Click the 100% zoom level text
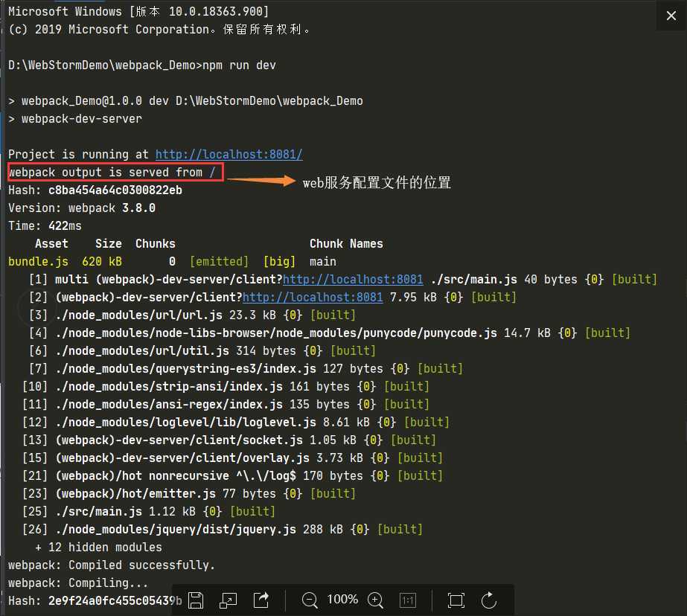Viewport: 687px width, 616px height. (342, 599)
